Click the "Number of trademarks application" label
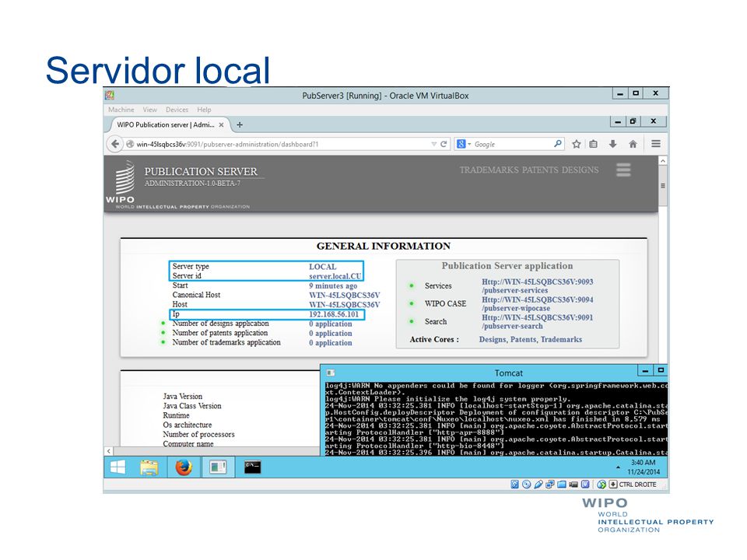The image size is (747, 560). (x=226, y=342)
